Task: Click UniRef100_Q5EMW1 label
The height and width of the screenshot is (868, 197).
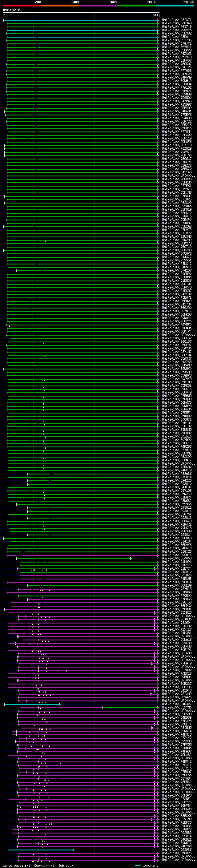Action: 176,609
